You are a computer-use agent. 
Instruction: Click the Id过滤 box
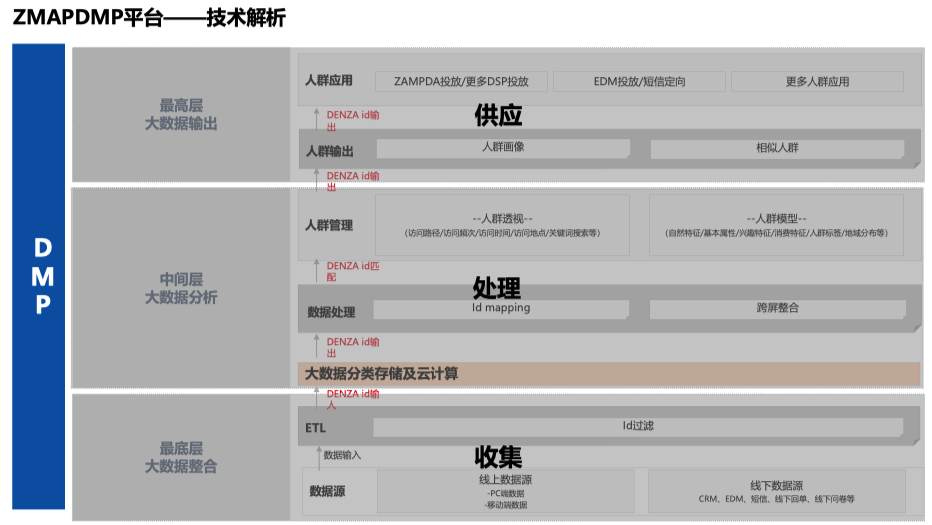[638, 426]
